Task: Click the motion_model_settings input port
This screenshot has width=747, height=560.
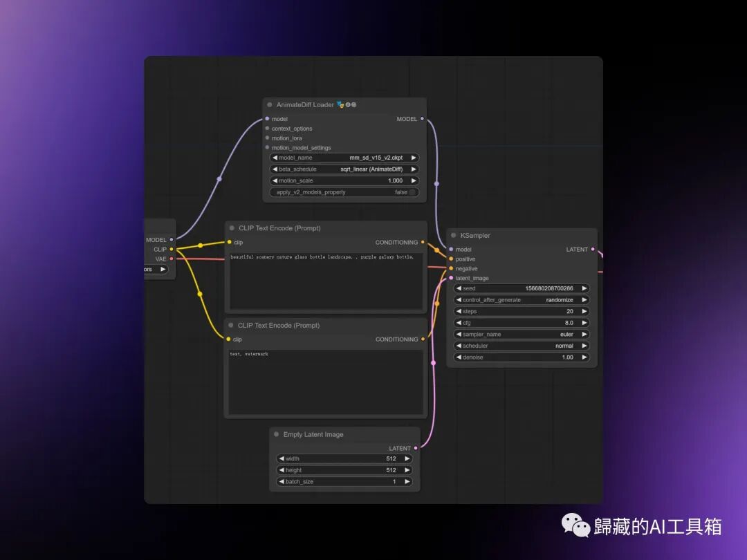Action: coord(267,147)
